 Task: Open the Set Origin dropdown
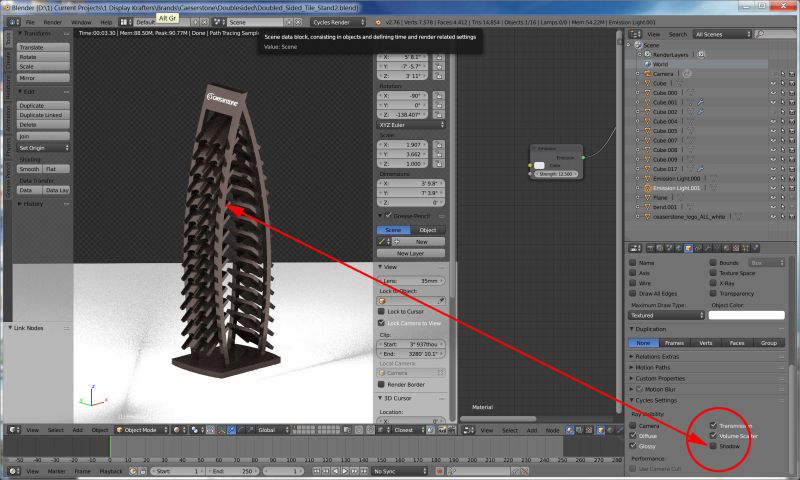[43, 148]
